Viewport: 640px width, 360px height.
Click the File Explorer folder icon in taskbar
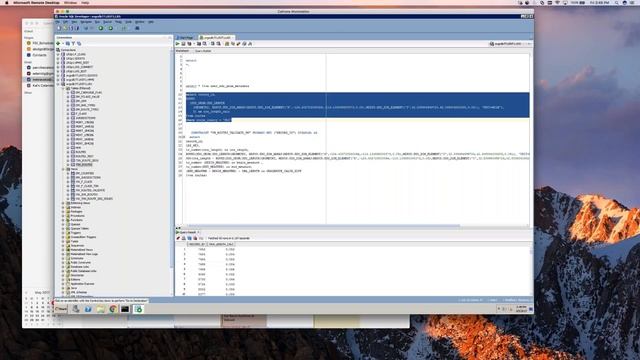coord(100,309)
